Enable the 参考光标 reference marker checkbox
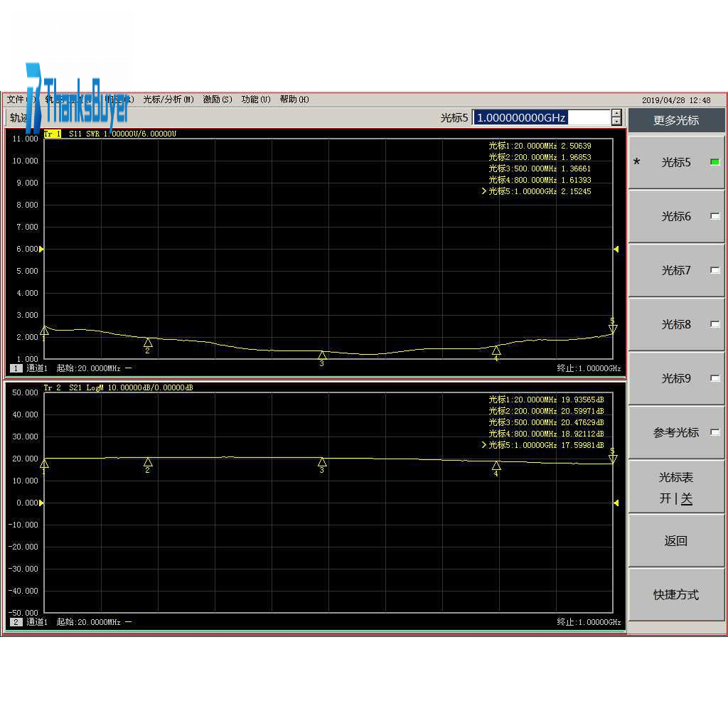The width and height of the screenshot is (728, 728). pos(715,432)
